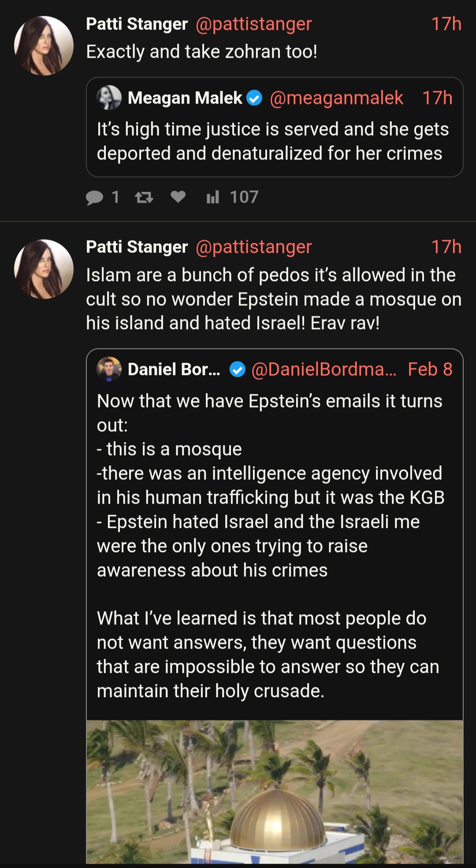The width and height of the screenshot is (476, 868).
Task: Open Daniel Bordman's quoted post body text
Action: pyautogui.click(x=271, y=546)
